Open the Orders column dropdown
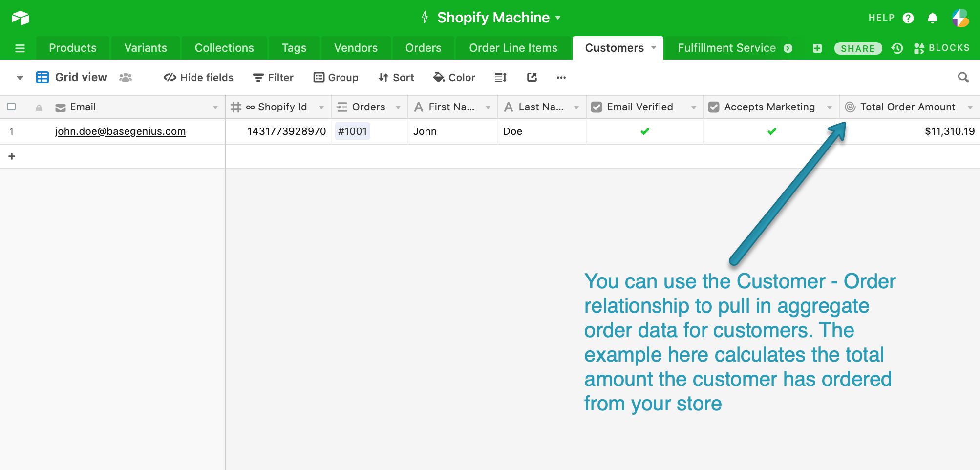The width and height of the screenshot is (980, 470). coord(398,107)
